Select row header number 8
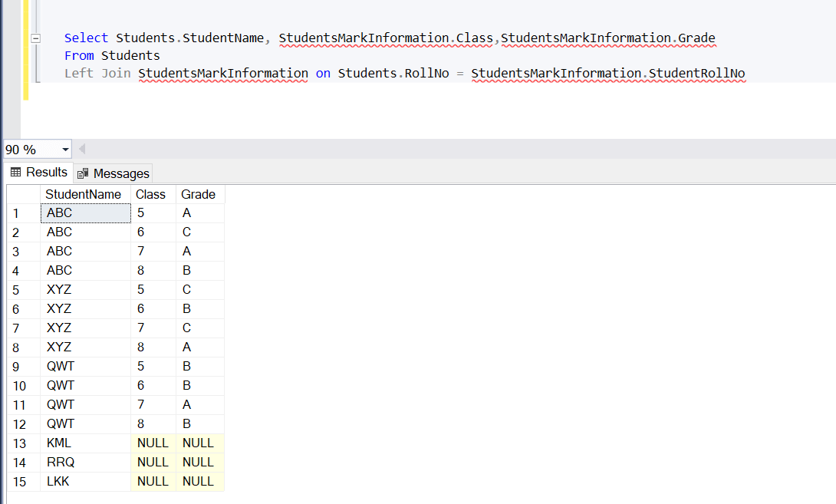Viewport: 836px width, 504px height. point(17,348)
